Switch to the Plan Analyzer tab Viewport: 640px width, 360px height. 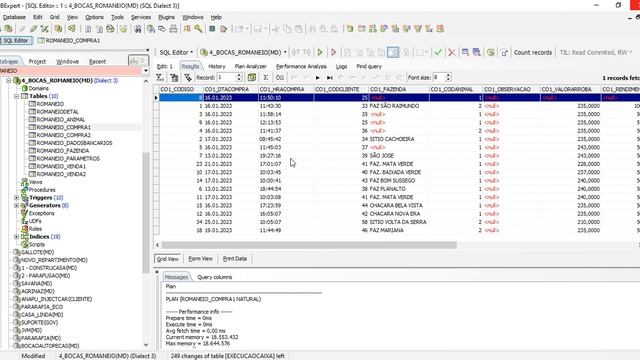tap(251, 66)
